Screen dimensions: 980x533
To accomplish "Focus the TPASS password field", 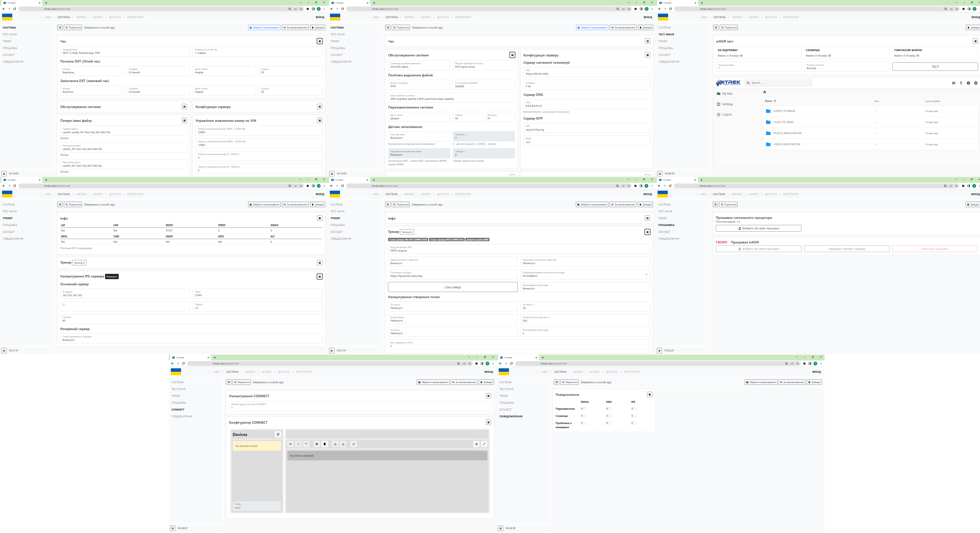I will point(257,506).
